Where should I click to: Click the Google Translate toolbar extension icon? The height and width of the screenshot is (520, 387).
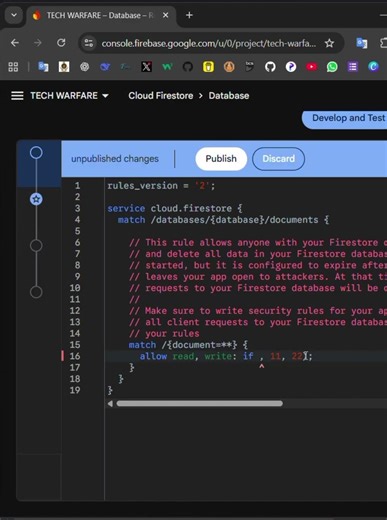click(x=361, y=43)
